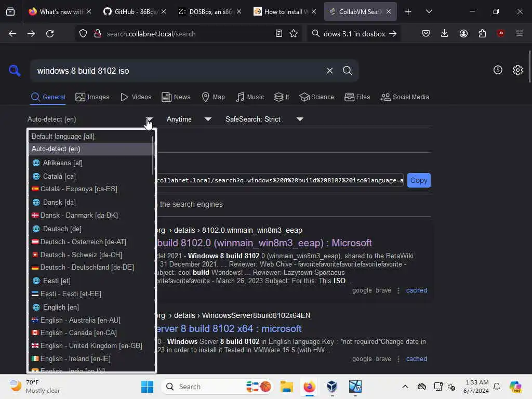Select Deutsch - Österreich [de-AT] option

tap(91, 242)
